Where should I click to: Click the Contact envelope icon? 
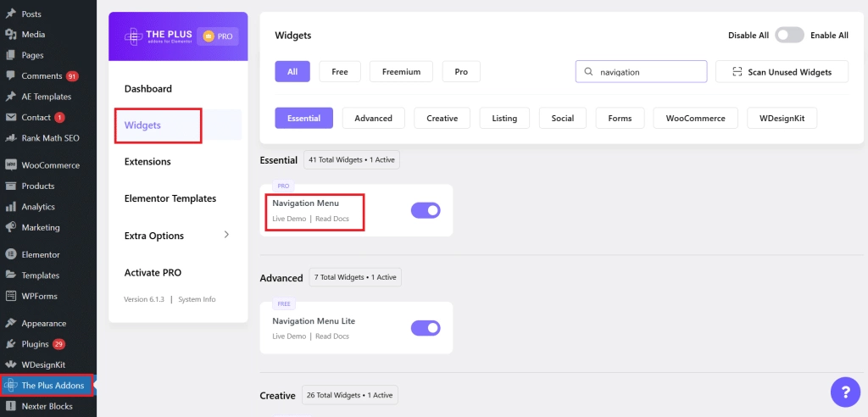click(x=10, y=118)
